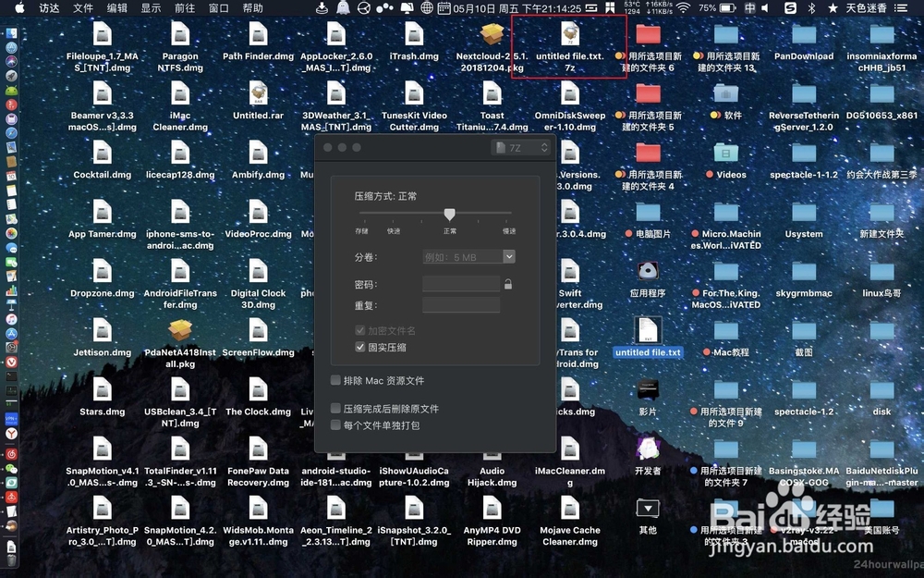Screen dimensions: 924x578
Task: Enable 每个文件单独打包 checkbox
Action: 336,424
